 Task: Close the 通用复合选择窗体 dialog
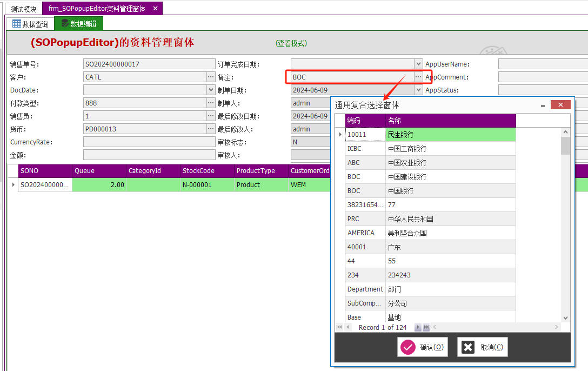pos(560,105)
